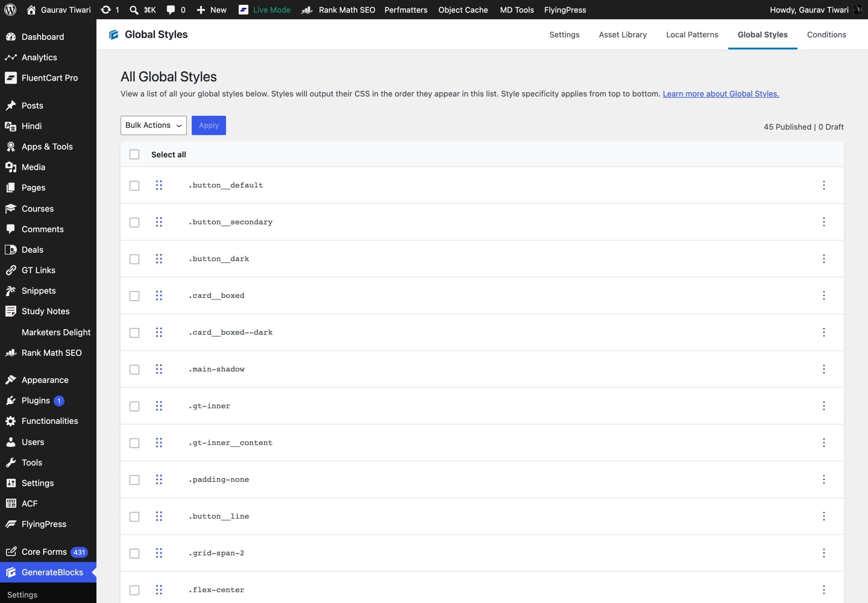The width and height of the screenshot is (868, 603).
Task: Open Courses in the sidebar
Action: (48, 209)
